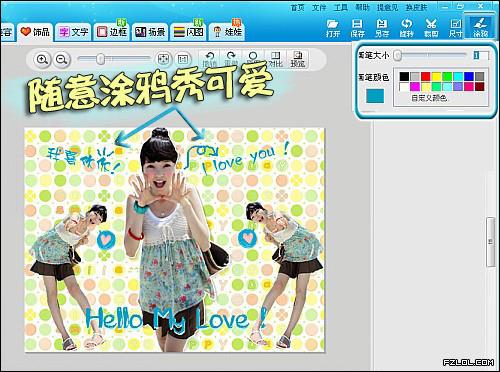
Task: Click the save as (另存) icon
Action: tap(382, 28)
